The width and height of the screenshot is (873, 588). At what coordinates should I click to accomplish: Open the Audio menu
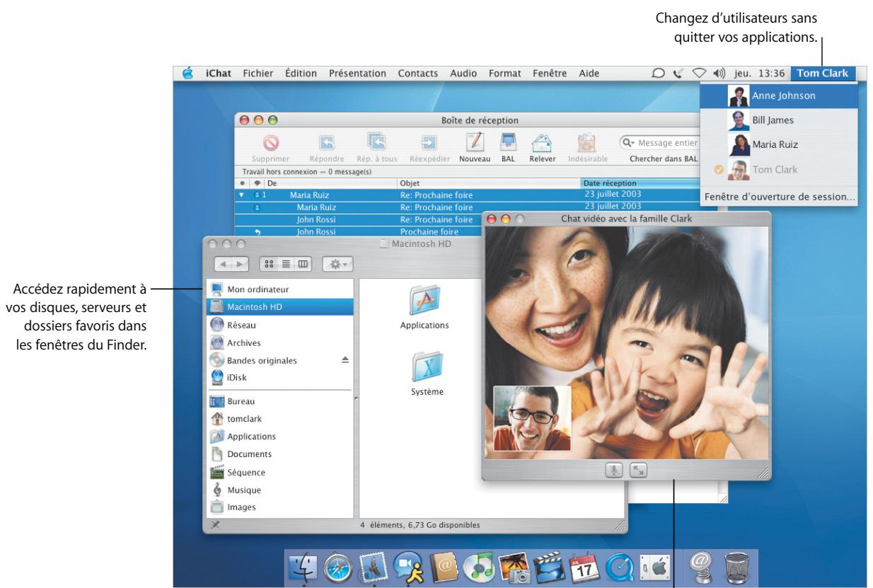tap(463, 73)
